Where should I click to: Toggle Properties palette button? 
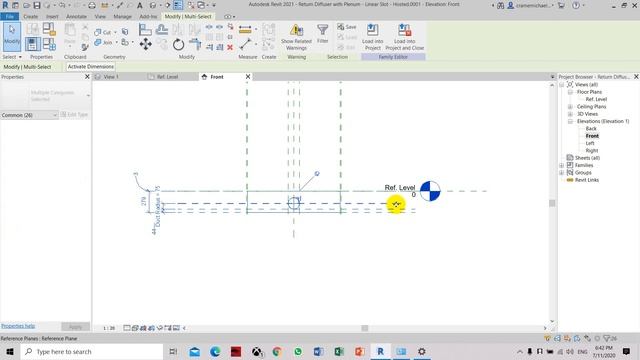point(33,44)
